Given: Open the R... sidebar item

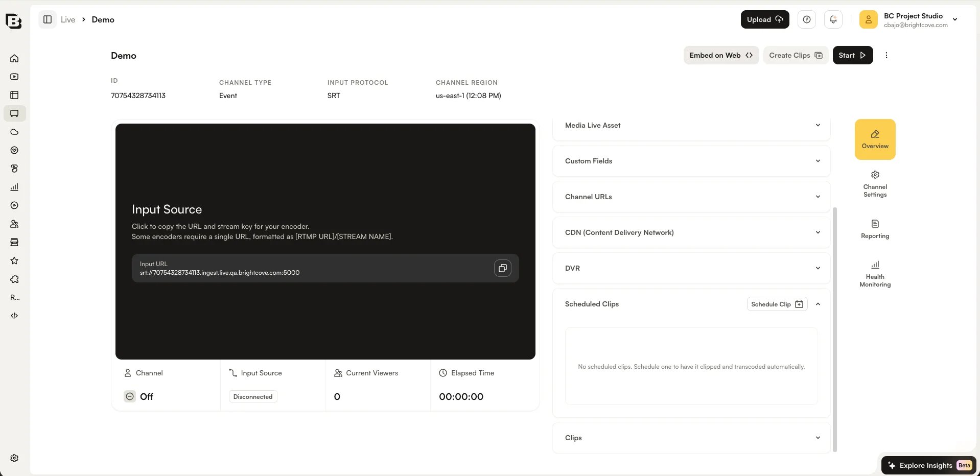Looking at the screenshot, I should (x=15, y=297).
